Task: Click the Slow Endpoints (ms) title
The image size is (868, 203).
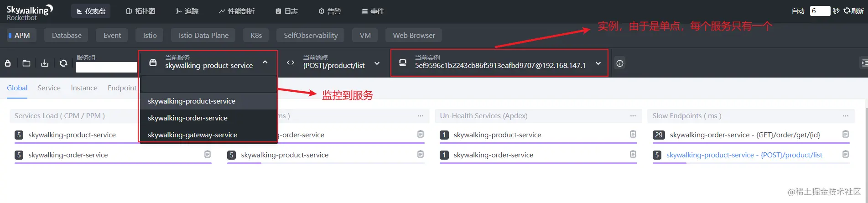Action: (687, 116)
